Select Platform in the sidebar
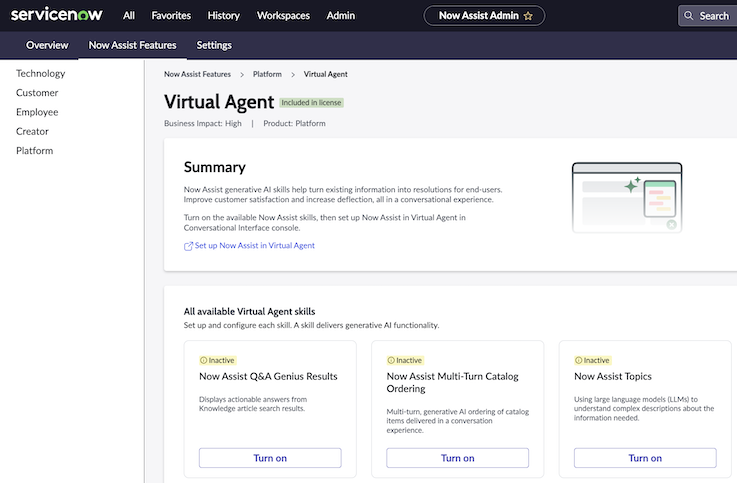This screenshot has width=737, height=483. click(x=34, y=150)
